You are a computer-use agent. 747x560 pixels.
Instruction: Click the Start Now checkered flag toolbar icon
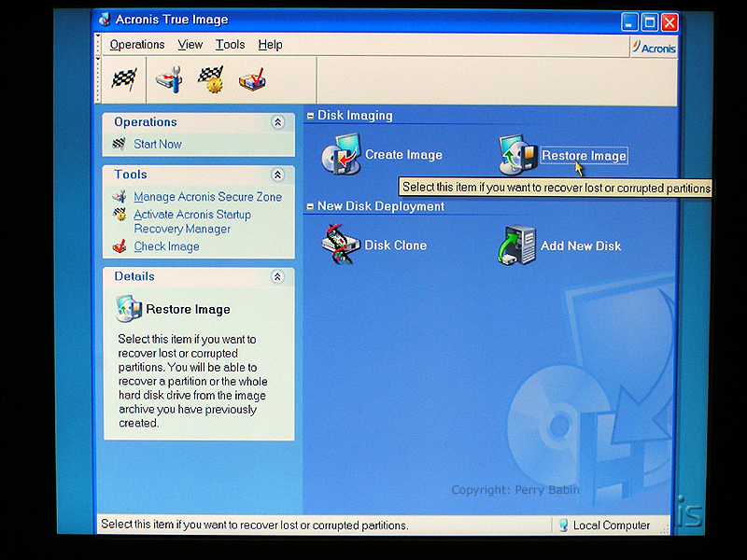click(123, 79)
